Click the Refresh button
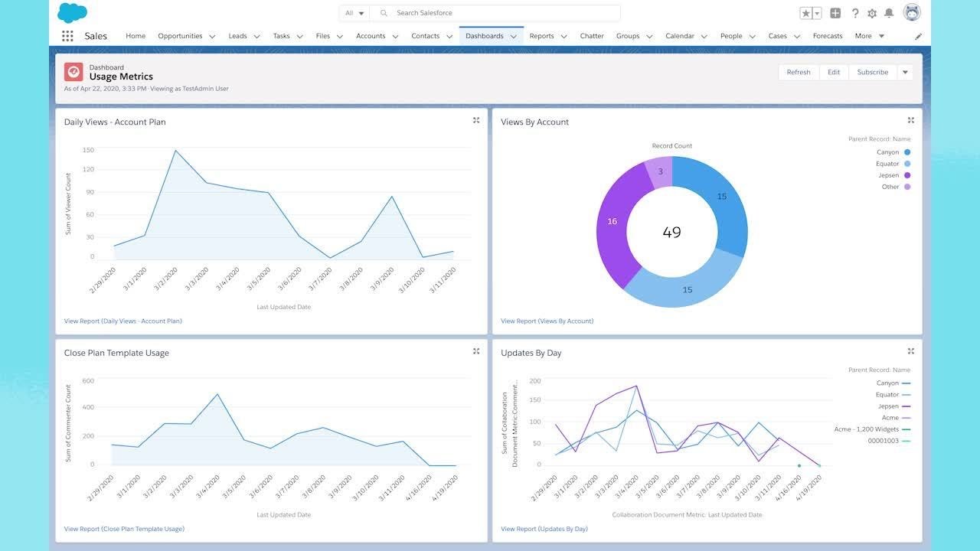Image resolution: width=980 pixels, height=551 pixels. 799,72
